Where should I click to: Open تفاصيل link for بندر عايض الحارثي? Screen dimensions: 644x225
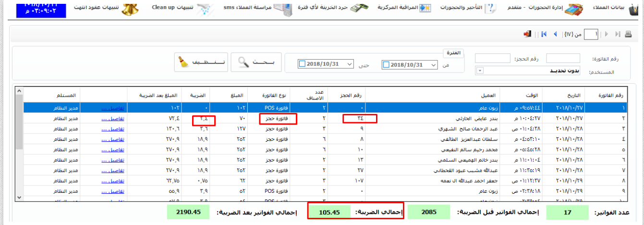click(112, 118)
